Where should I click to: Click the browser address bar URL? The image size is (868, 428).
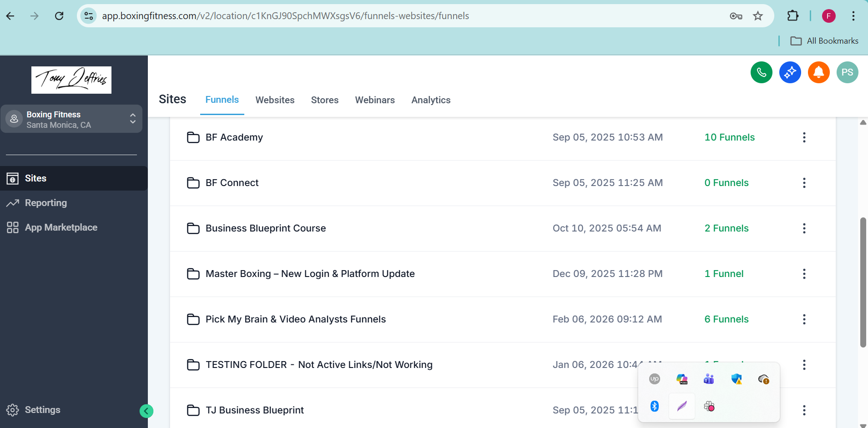(285, 16)
